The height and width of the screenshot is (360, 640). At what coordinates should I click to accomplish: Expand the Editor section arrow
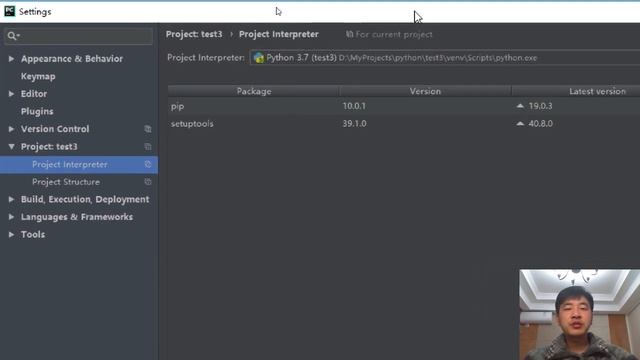(x=11, y=94)
